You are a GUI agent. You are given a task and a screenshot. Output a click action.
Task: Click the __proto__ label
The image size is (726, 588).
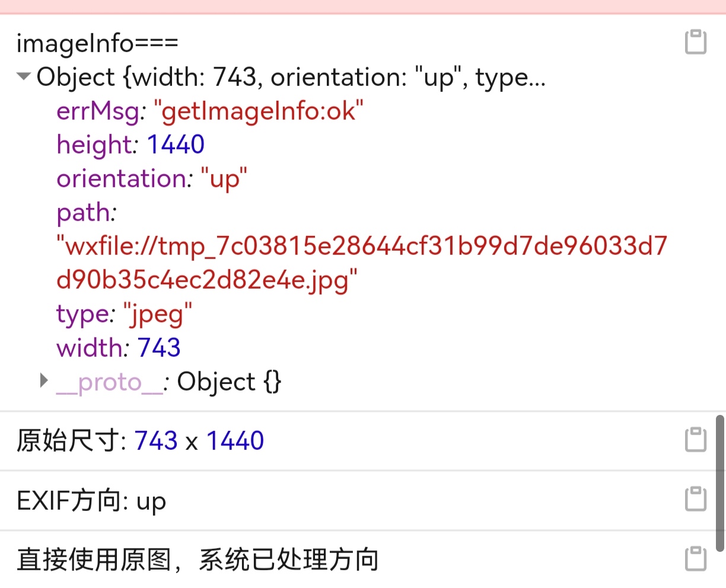[110, 382]
